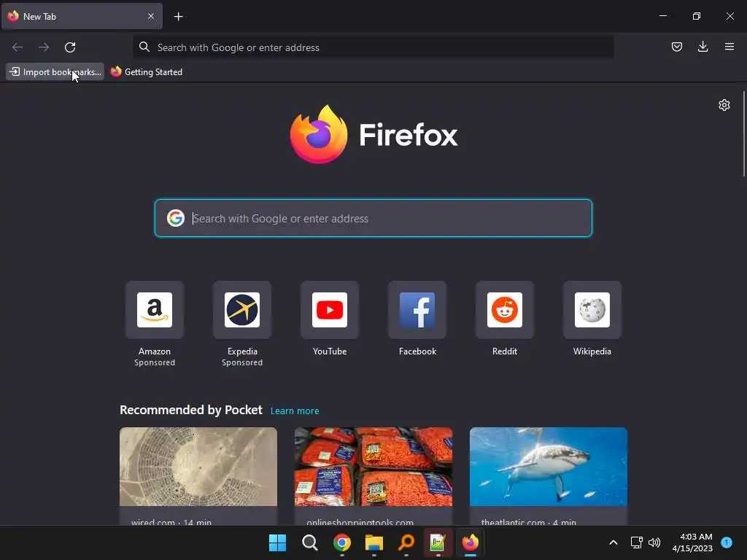Screen dimensions: 747x560
Task: Open clock showing 4:03 AM
Action: point(692,542)
